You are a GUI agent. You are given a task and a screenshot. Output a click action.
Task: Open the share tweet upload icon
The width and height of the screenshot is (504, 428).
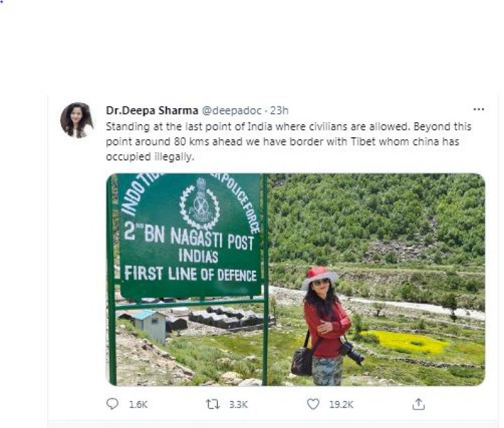click(x=418, y=404)
